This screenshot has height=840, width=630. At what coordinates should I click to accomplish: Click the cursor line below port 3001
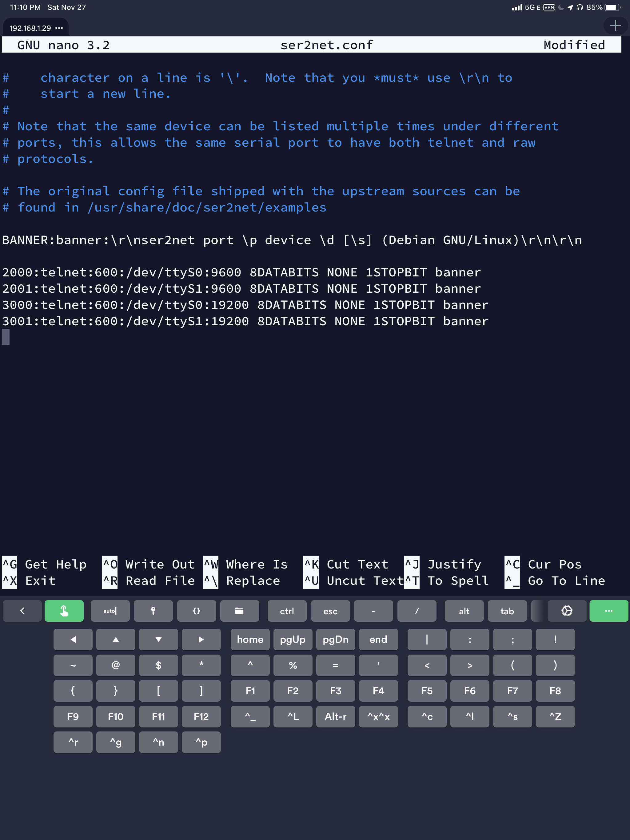click(6, 337)
